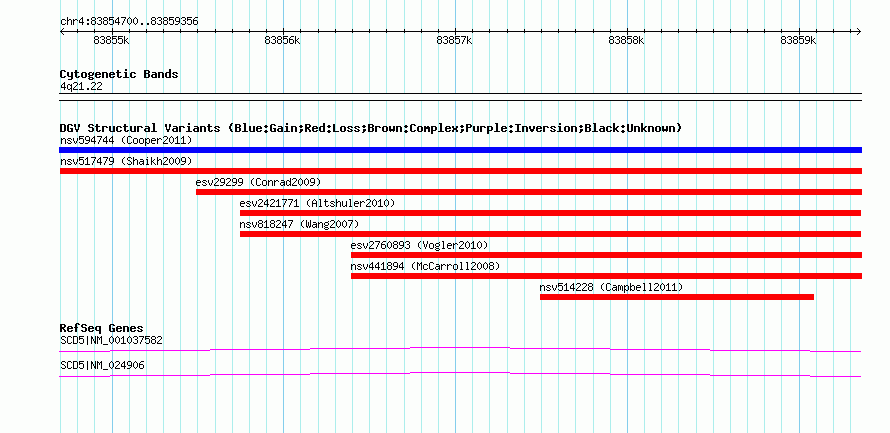Image resolution: width=890 pixels, height=433 pixels.
Task: Click the red esv29299 loss bar
Action: click(x=528, y=192)
